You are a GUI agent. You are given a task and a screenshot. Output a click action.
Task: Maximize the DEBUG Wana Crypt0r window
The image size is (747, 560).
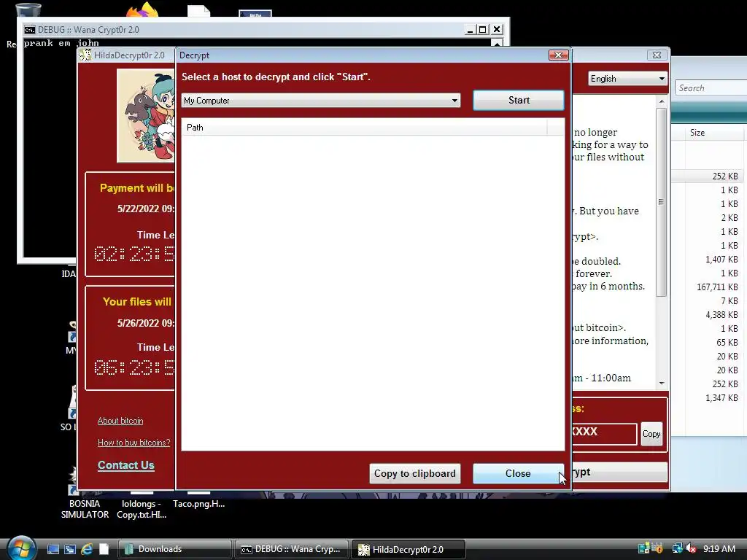pyautogui.click(x=483, y=29)
